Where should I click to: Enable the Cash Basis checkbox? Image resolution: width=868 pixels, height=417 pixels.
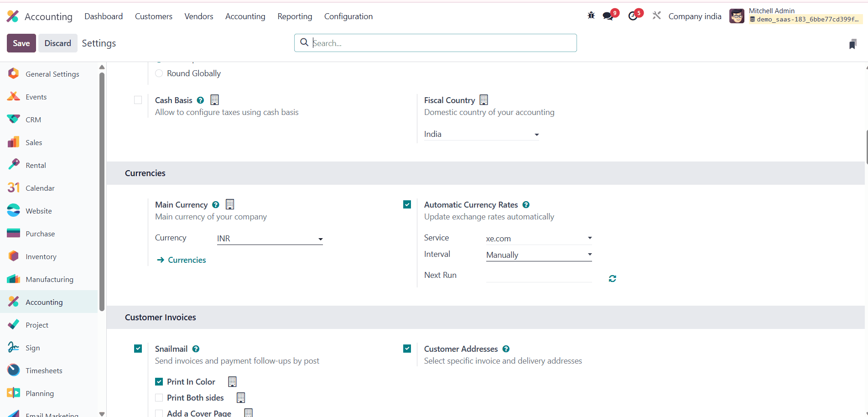(138, 100)
